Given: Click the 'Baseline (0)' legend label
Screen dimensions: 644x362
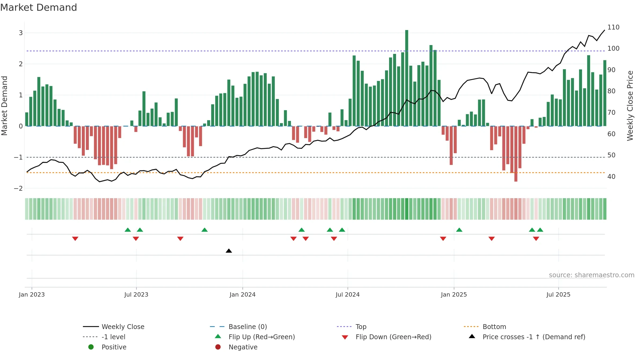Looking at the screenshot, I should (x=248, y=327).
